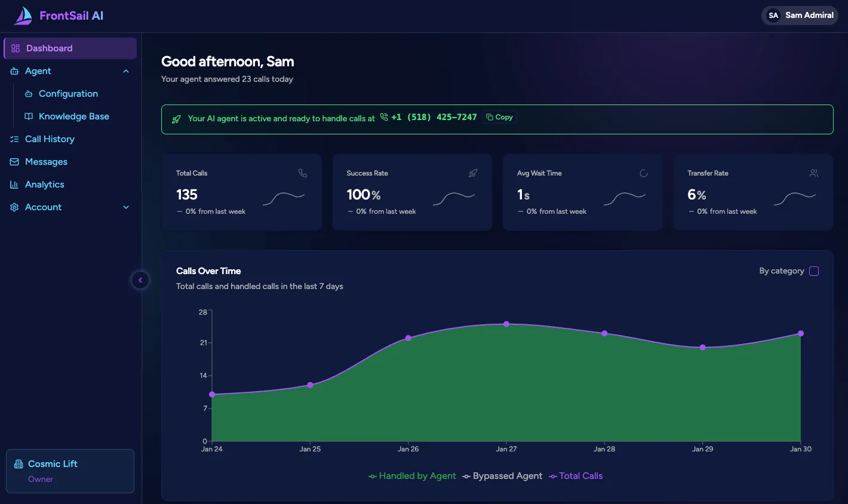Click the Analytics bar-chart icon
Screen dimensions: 848x504
coord(15,184)
